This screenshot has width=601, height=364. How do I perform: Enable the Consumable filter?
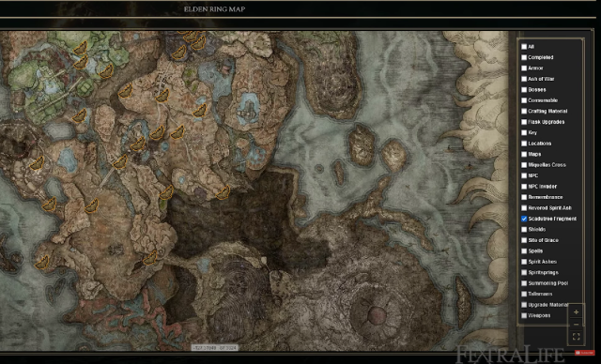524,100
